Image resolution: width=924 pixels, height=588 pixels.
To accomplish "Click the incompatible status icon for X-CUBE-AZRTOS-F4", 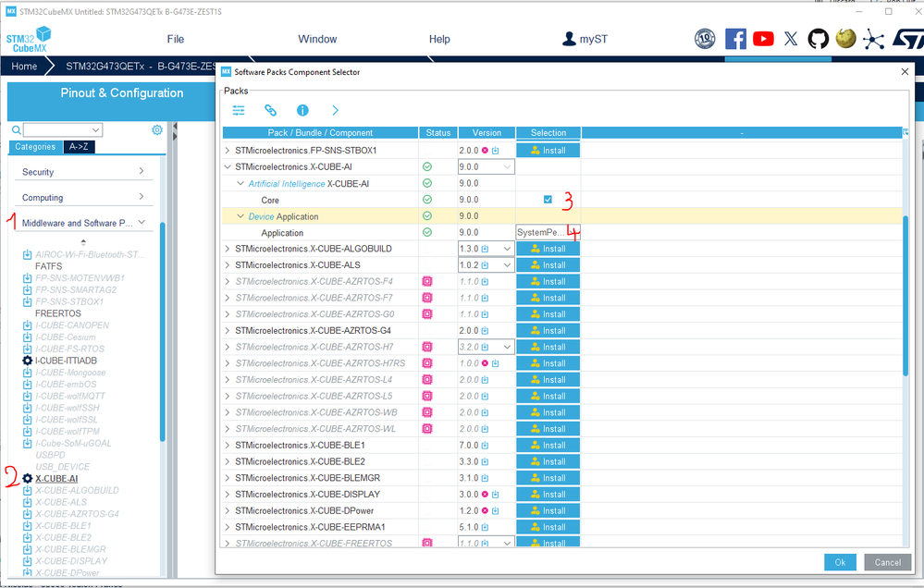I will (427, 282).
